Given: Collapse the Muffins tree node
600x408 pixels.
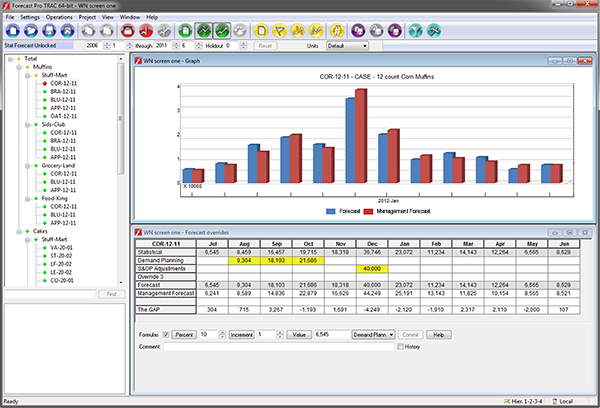Looking at the screenshot, I should (19, 67).
